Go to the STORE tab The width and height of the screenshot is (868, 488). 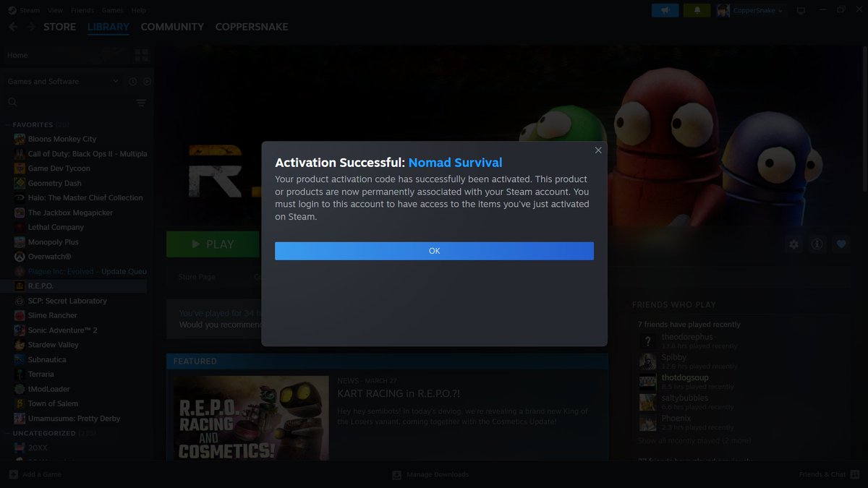(x=59, y=27)
